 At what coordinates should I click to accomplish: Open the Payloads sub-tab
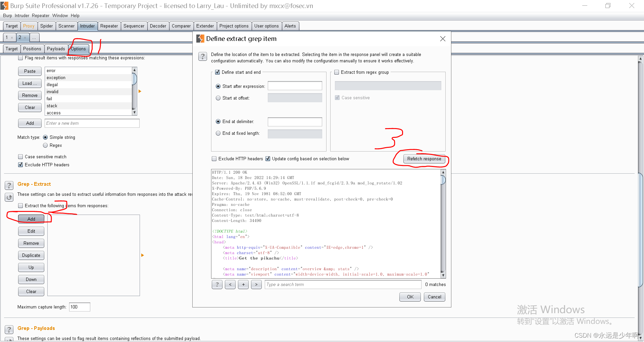[56, 49]
